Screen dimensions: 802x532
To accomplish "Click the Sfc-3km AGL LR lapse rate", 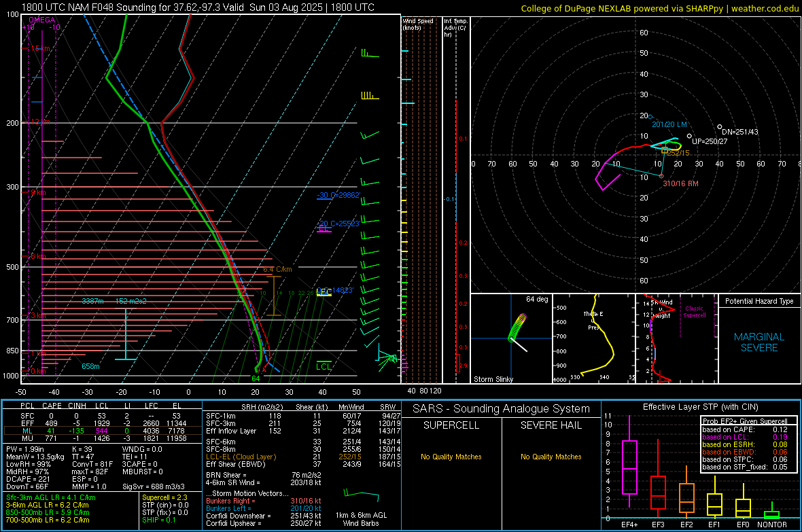I will tap(51, 498).
